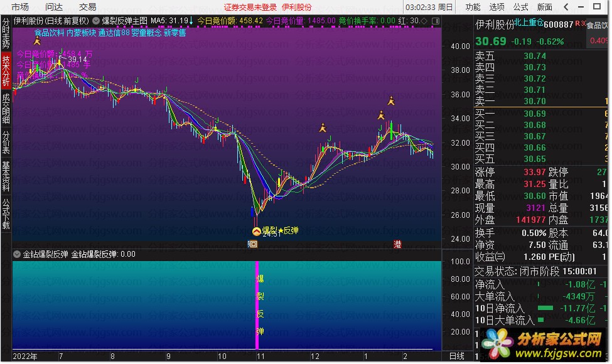Expand the 爆裂反弹主图 indicator dropdown
The width and height of the screenshot is (612, 364).
96,21
